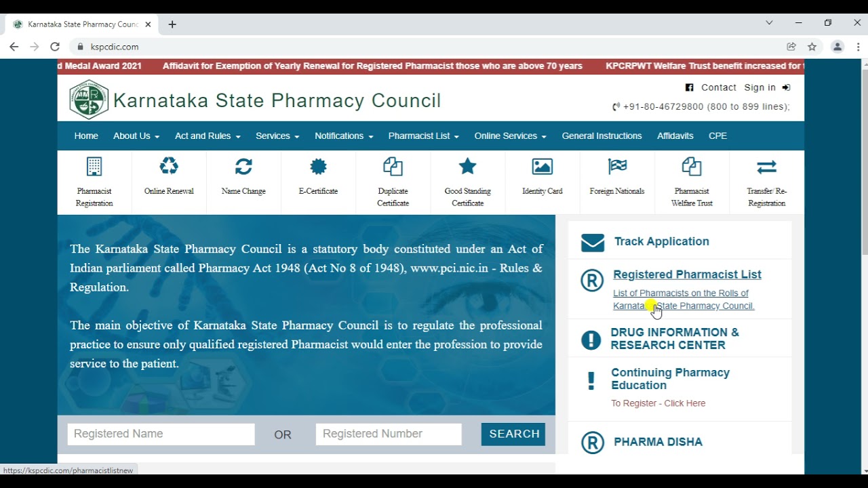This screenshot has width=868, height=488.
Task: Open Registered Pharmacist List heading link
Action: point(687,274)
